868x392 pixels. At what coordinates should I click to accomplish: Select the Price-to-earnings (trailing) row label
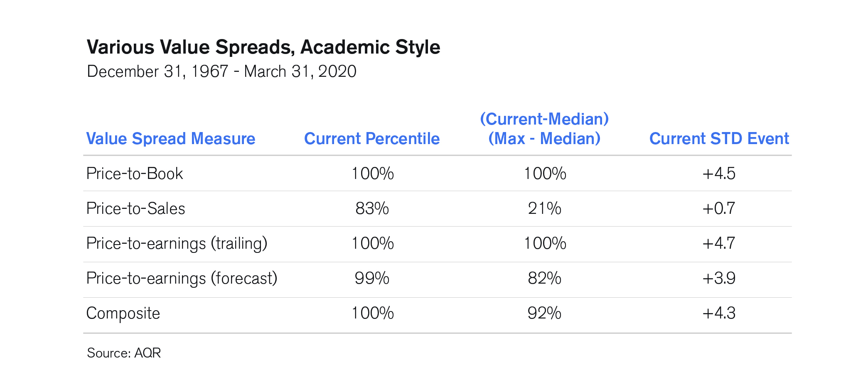(177, 244)
